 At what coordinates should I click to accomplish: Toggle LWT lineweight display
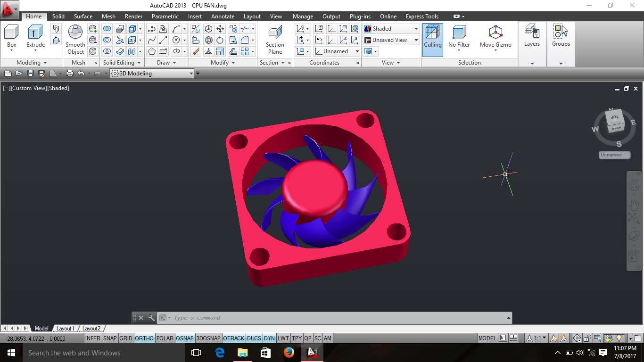(x=283, y=338)
